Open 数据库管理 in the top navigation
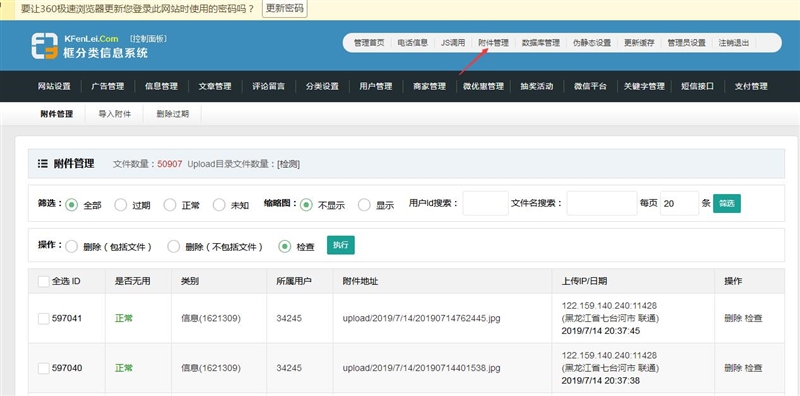 coord(540,43)
